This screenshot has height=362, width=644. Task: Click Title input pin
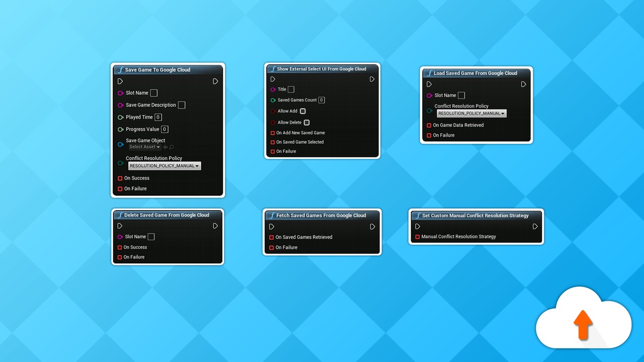tap(273, 89)
